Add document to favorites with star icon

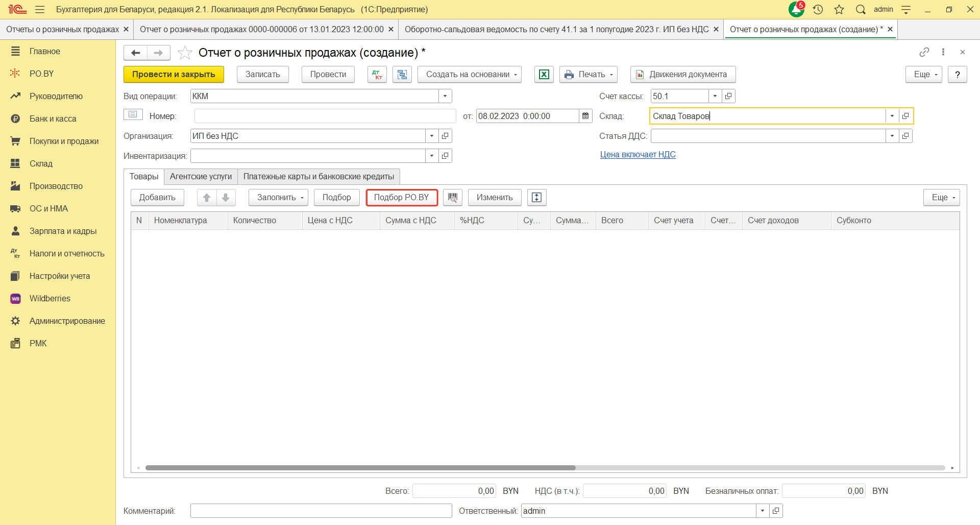pos(185,53)
